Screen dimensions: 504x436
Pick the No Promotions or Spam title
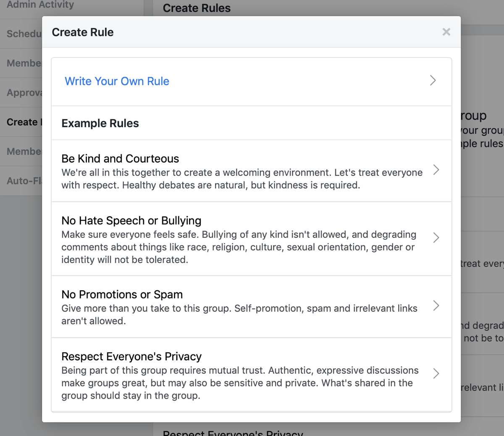coord(122,294)
